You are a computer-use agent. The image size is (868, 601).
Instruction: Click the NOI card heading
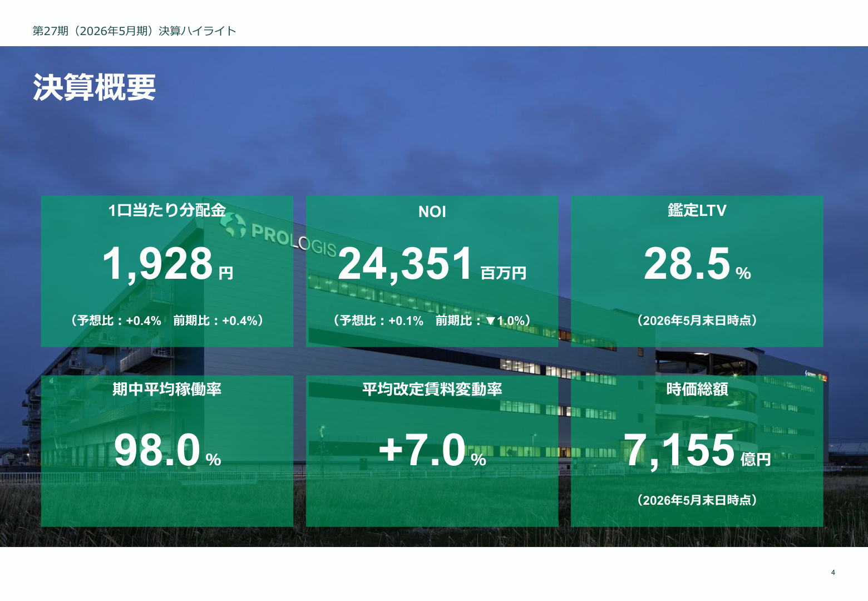(432, 211)
